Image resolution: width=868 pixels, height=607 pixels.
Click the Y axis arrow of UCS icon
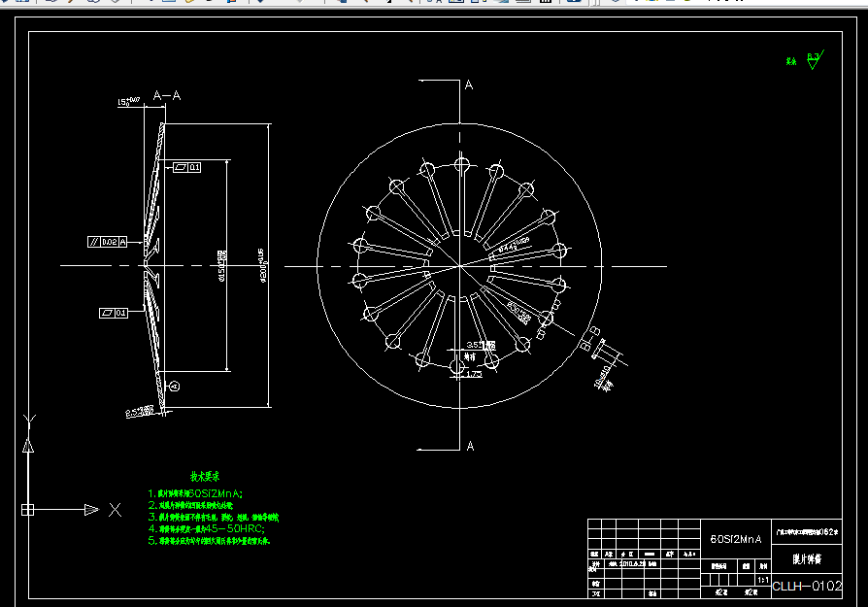(28, 445)
